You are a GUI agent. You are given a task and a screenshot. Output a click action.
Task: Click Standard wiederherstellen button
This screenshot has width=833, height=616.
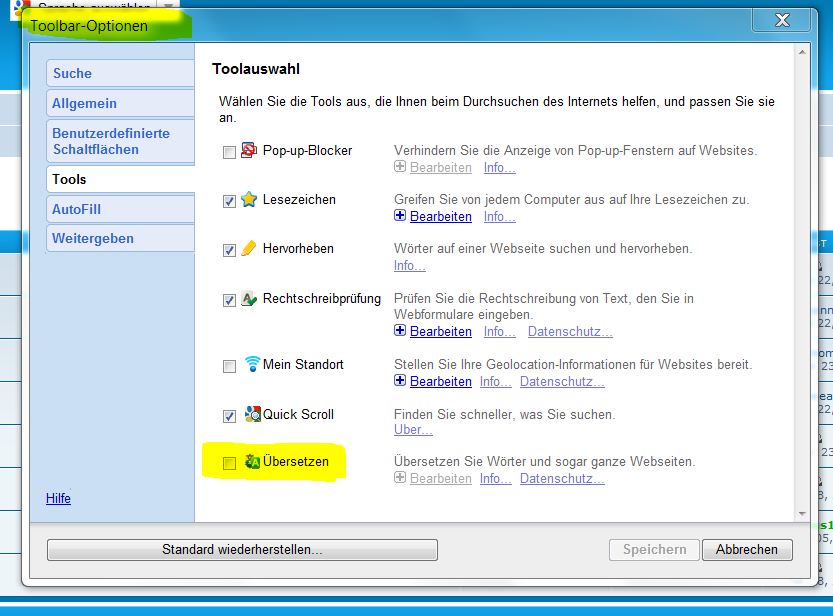pos(242,550)
